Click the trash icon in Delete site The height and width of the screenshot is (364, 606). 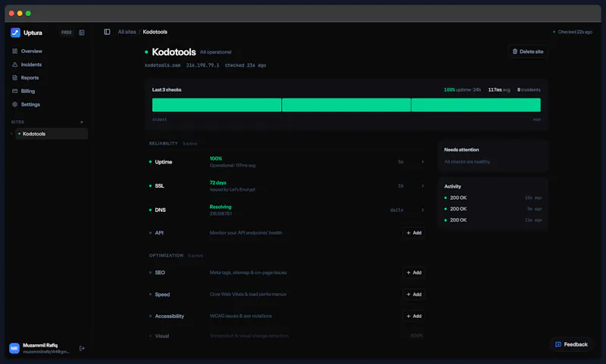(x=515, y=51)
